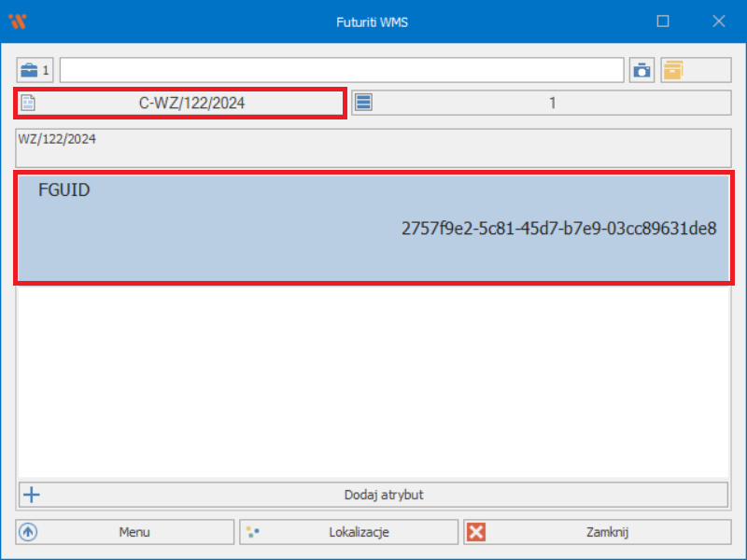The width and height of the screenshot is (747, 560).
Task: Click the GUID value 2757f9e2-5c81-45d7-b7e9-03cc89631de8
Action: pyautogui.click(x=558, y=229)
